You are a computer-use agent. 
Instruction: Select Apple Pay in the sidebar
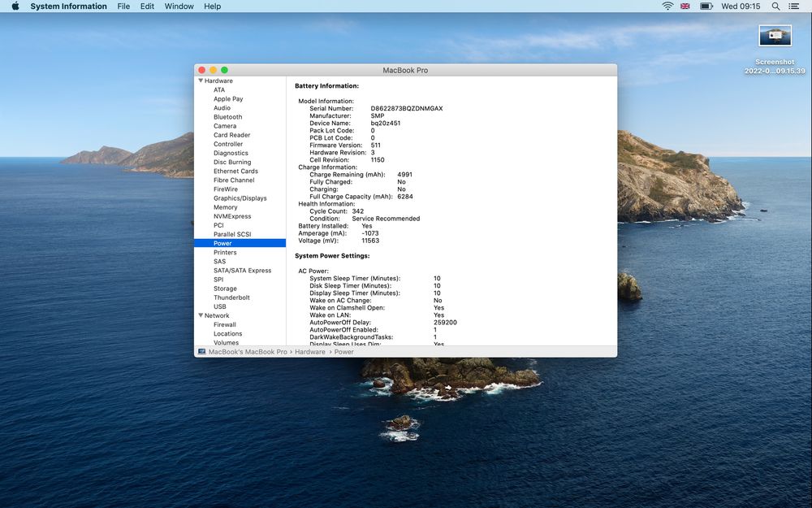[x=228, y=99]
